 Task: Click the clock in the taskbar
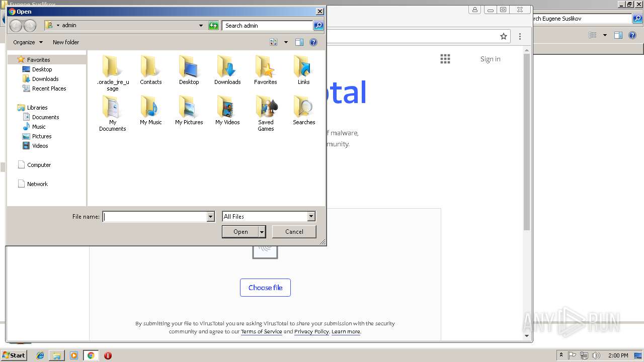[618, 355]
